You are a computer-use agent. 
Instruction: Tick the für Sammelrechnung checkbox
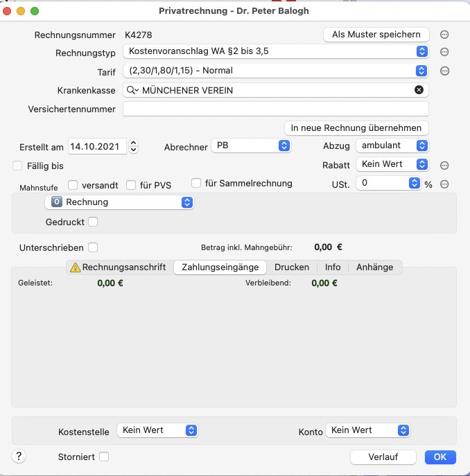click(196, 184)
